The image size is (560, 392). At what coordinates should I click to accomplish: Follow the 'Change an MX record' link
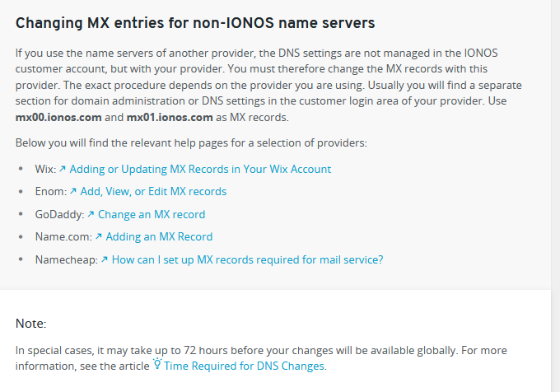click(x=152, y=214)
